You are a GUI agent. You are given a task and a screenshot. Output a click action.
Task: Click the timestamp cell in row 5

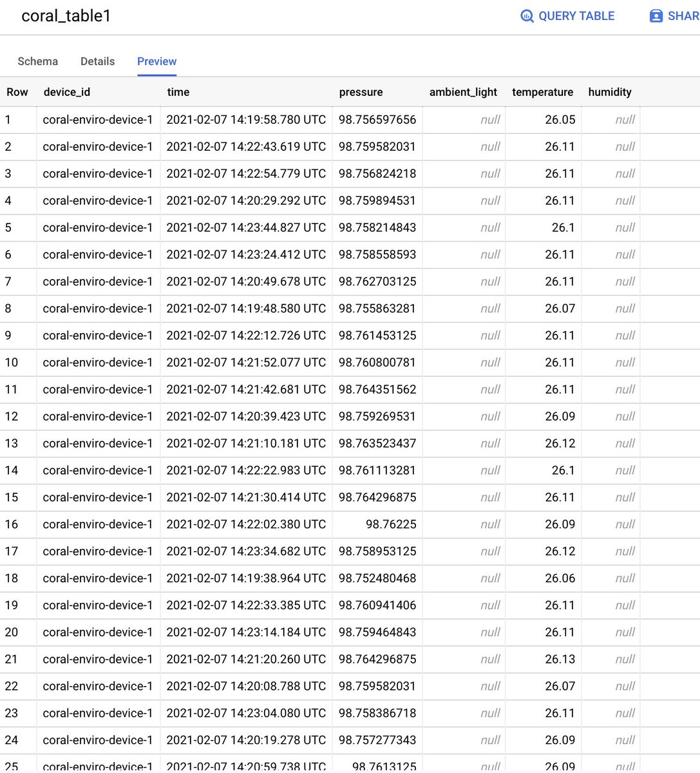[x=246, y=227]
